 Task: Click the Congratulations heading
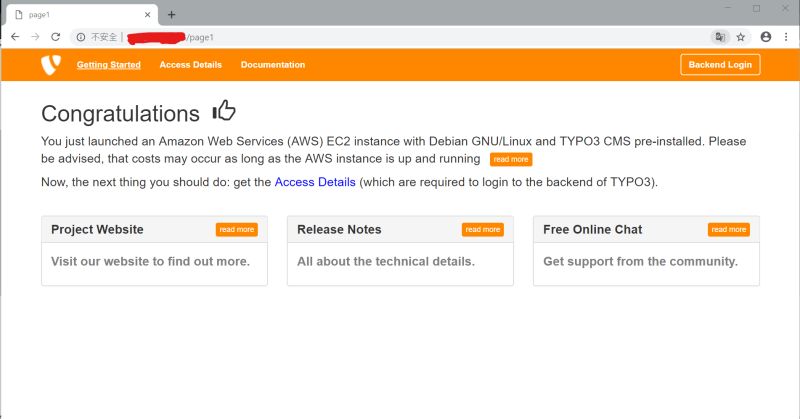[120, 113]
